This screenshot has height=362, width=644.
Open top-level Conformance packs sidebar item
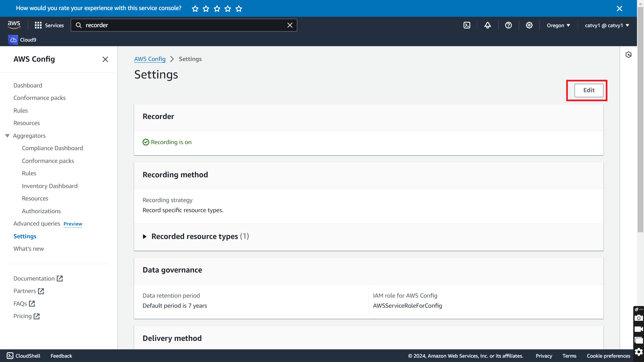pos(40,98)
